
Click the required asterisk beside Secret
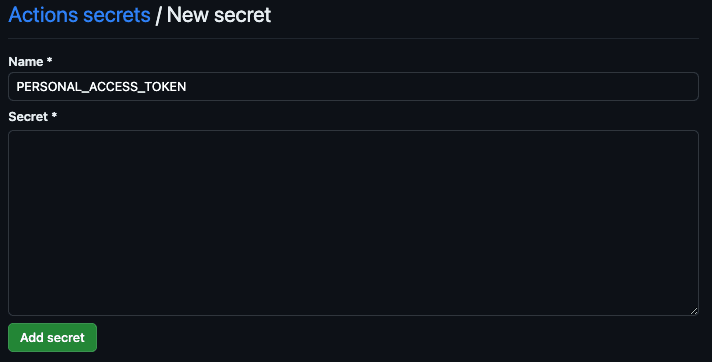[54, 115]
